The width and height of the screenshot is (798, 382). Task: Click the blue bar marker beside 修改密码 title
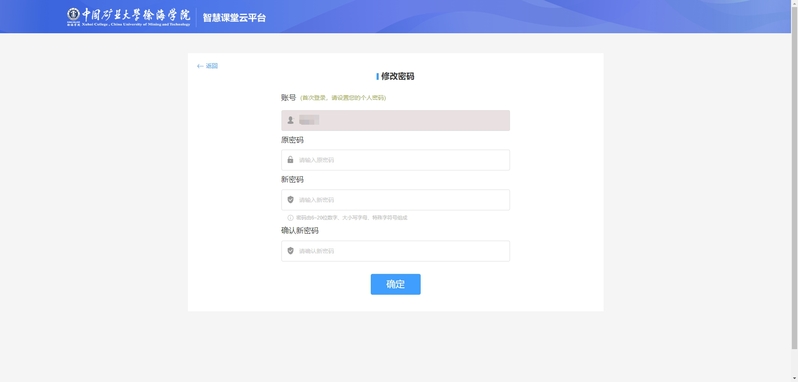[377, 76]
